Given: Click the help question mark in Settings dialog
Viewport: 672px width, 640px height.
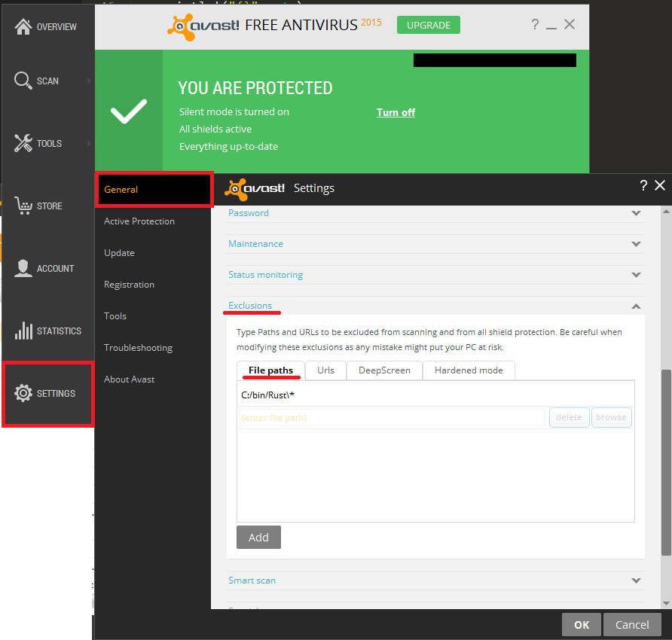Looking at the screenshot, I should (x=643, y=185).
